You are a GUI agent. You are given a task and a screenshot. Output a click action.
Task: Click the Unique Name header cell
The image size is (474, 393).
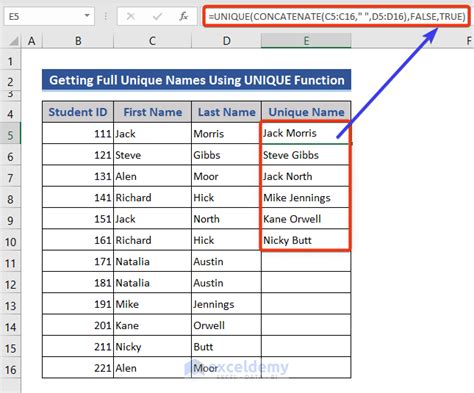tap(306, 112)
